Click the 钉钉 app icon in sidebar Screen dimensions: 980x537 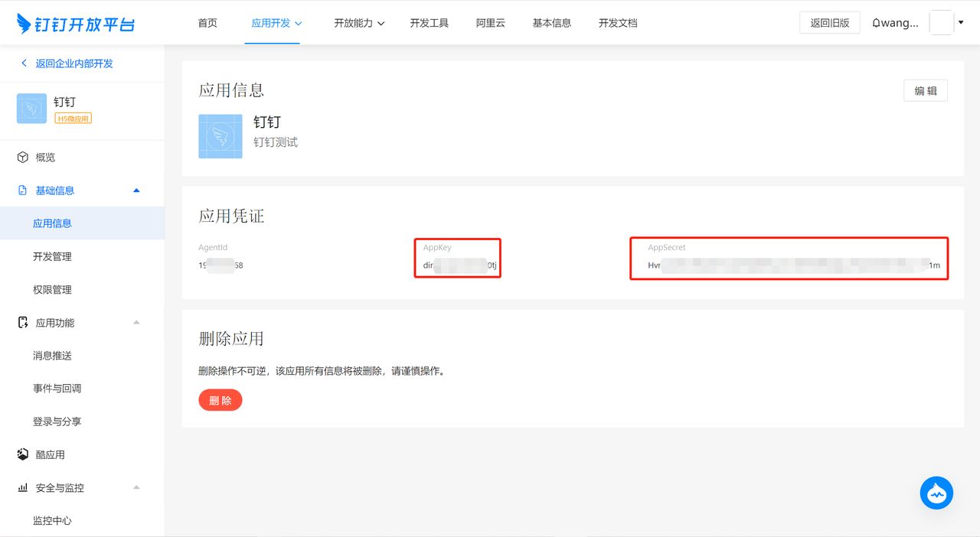pyautogui.click(x=31, y=109)
